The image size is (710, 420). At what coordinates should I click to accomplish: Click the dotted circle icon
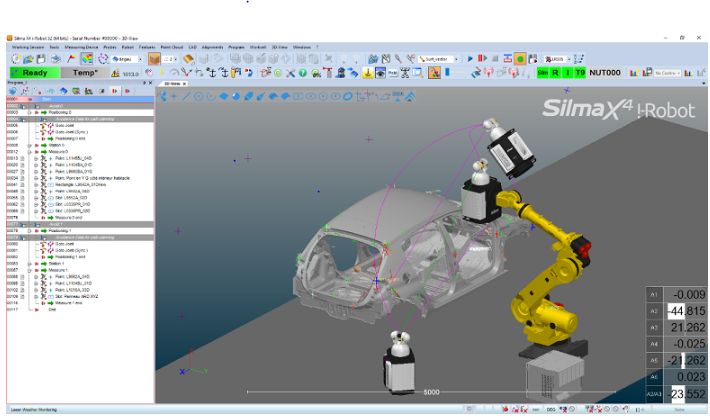point(103,59)
